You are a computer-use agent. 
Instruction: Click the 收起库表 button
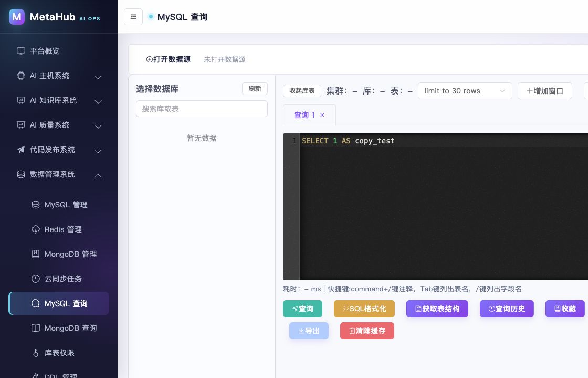click(x=302, y=91)
